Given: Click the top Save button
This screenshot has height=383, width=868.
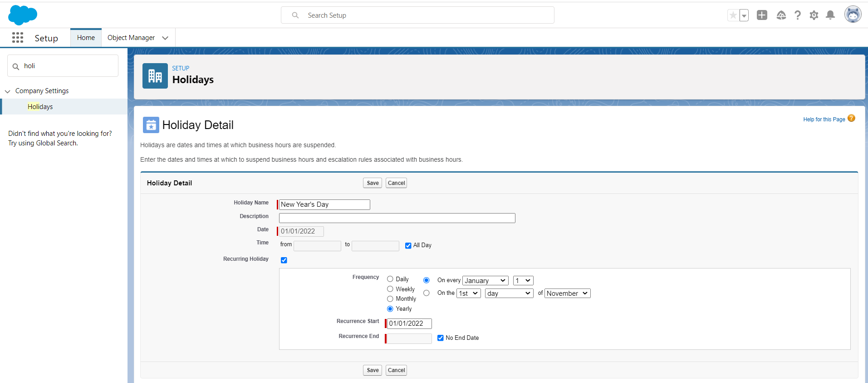Looking at the screenshot, I should pos(373,183).
